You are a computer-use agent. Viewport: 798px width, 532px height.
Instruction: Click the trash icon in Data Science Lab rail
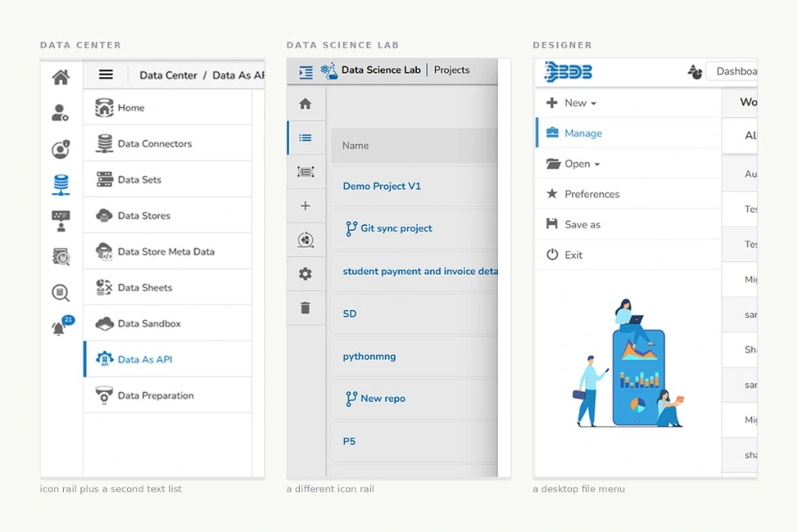305,308
